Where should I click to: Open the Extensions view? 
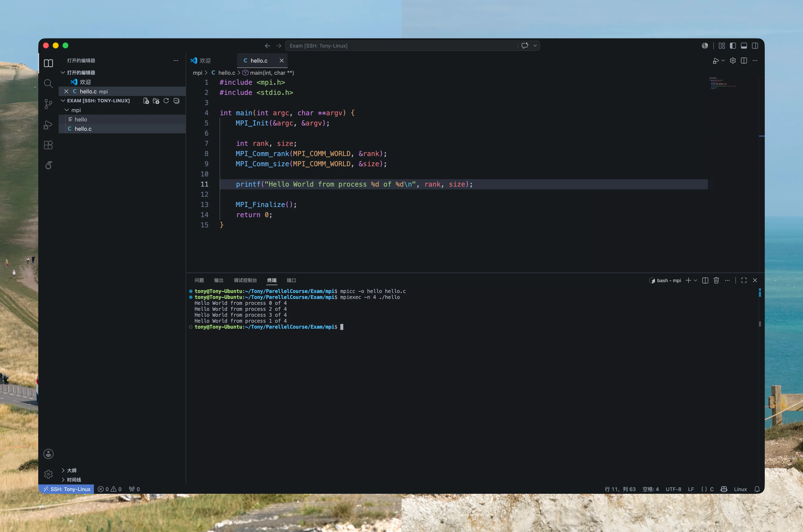(x=49, y=145)
